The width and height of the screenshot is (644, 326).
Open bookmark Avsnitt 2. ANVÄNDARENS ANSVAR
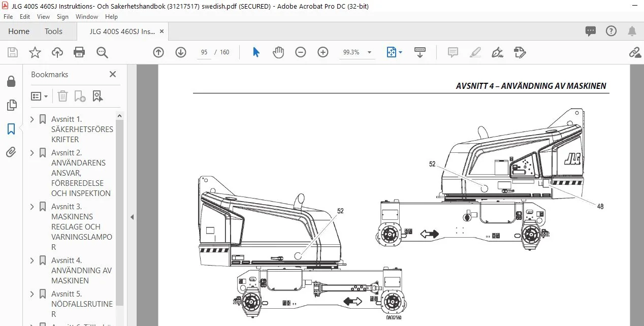tap(81, 173)
